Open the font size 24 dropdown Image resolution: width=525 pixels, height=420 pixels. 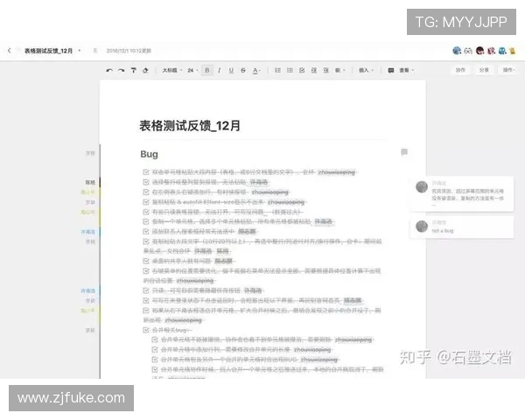[192, 70]
